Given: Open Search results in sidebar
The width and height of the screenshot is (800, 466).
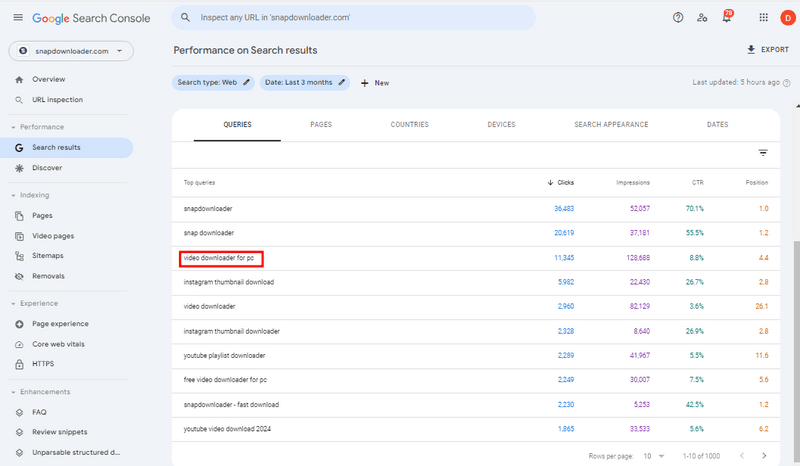Looking at the screenshot, I should 67,148.
